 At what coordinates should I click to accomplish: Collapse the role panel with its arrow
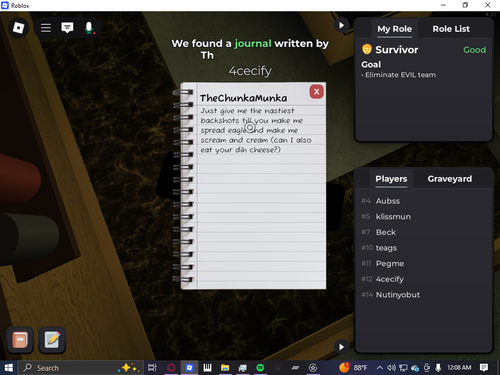pyautogui.click(x=341, y=25)
